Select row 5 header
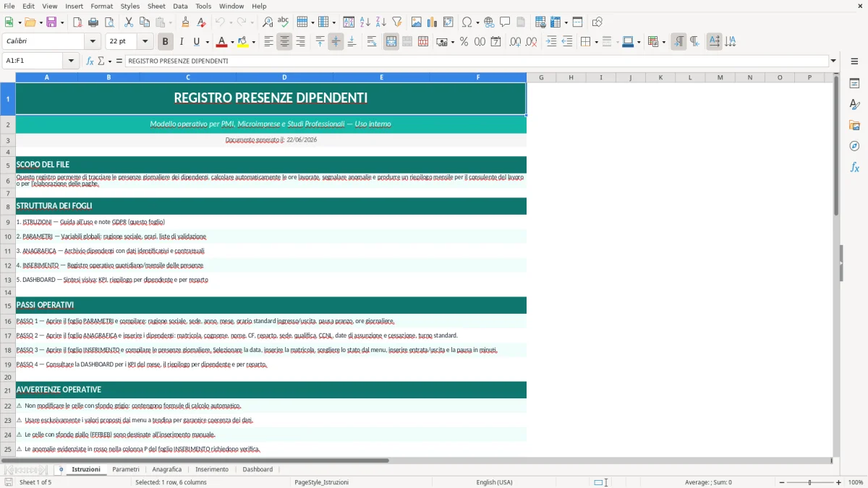This screenshot has width=868, height=488. (8, 165)
